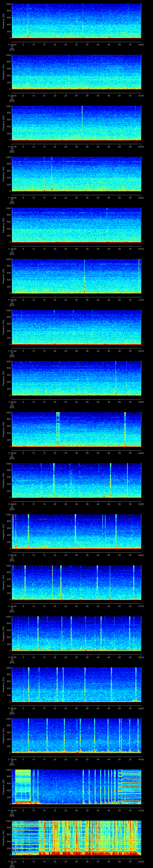Select the 11:28:00 time axis label
Viewport: 153px width, 868px height.
tap(12, 198)
